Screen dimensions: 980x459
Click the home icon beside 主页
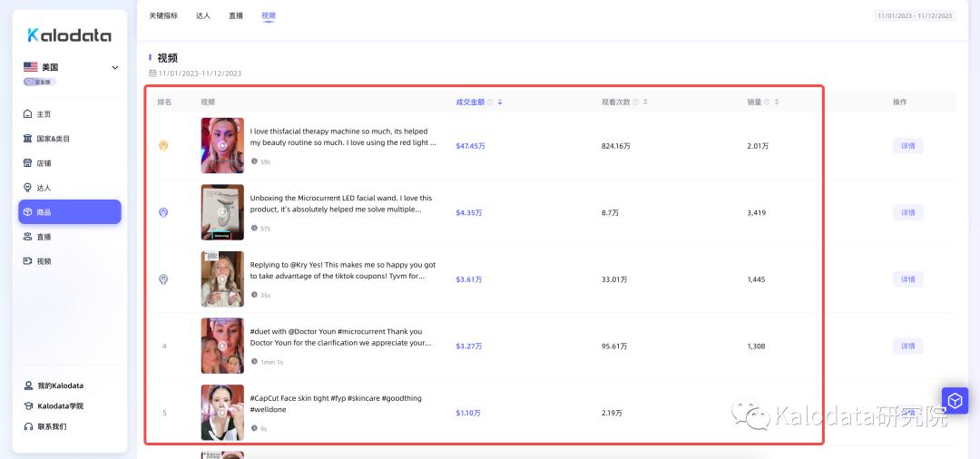pos(27,114)
